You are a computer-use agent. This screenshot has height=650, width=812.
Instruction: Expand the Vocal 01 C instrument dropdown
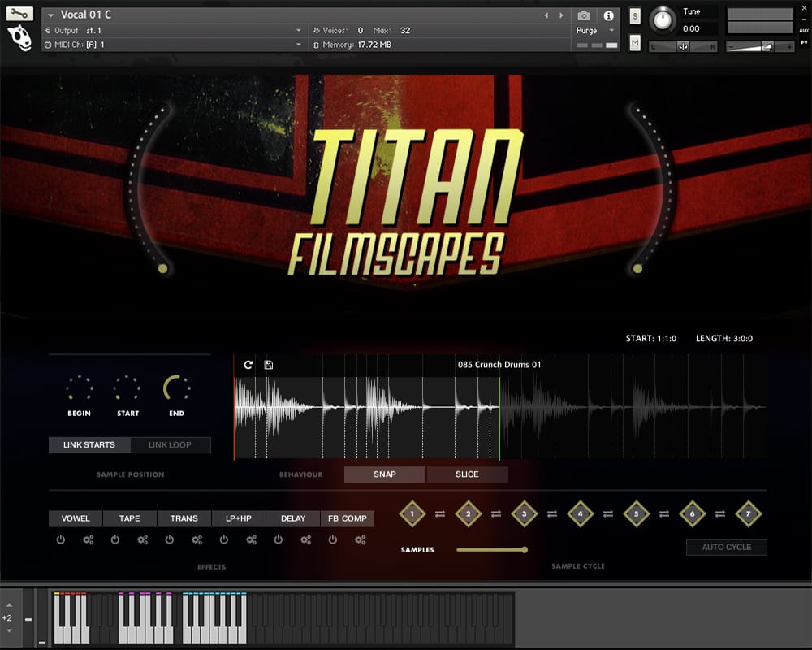point(52,15)
